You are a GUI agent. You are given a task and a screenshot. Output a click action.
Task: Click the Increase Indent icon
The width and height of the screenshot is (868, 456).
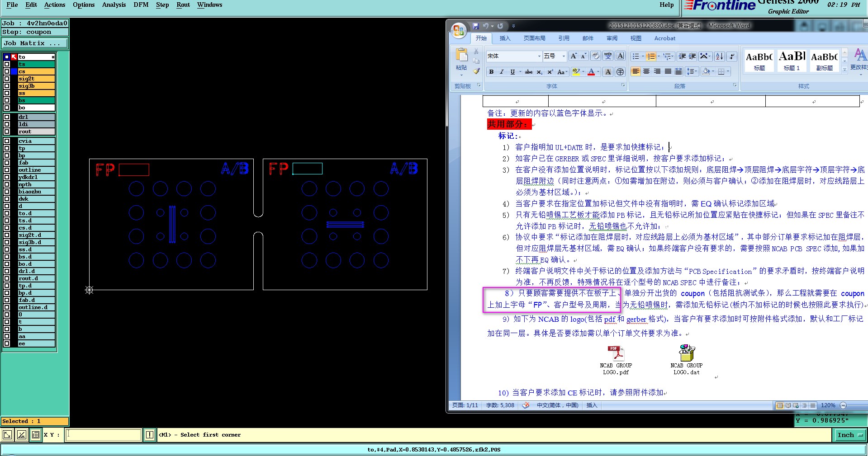tap(693, 56)
